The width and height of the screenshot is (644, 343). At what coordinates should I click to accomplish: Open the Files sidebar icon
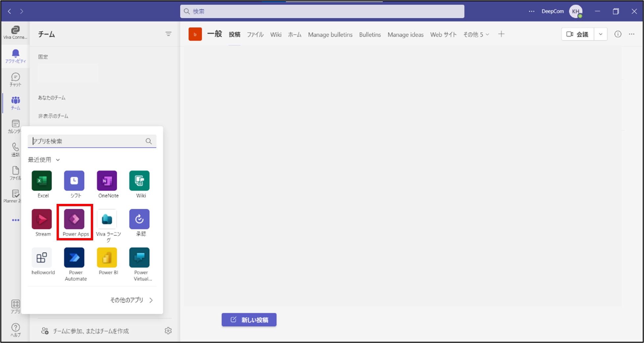tap(15, 173)
